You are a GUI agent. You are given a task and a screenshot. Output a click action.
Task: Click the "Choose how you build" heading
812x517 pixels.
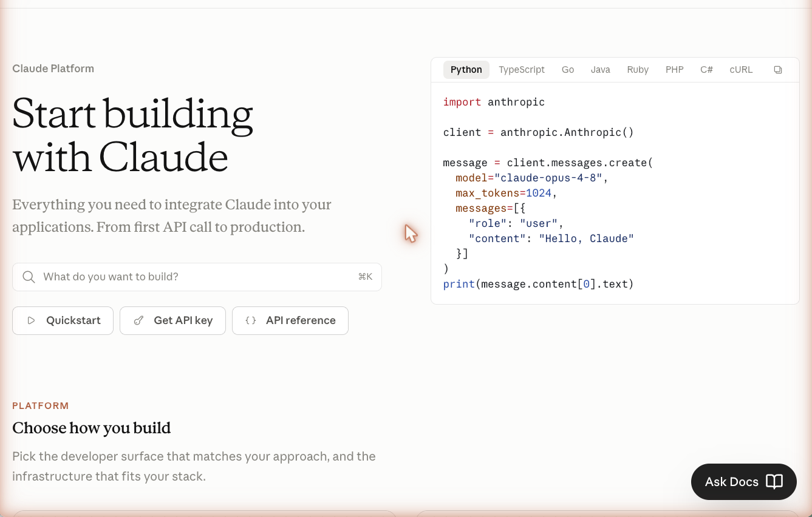point(92,428)
